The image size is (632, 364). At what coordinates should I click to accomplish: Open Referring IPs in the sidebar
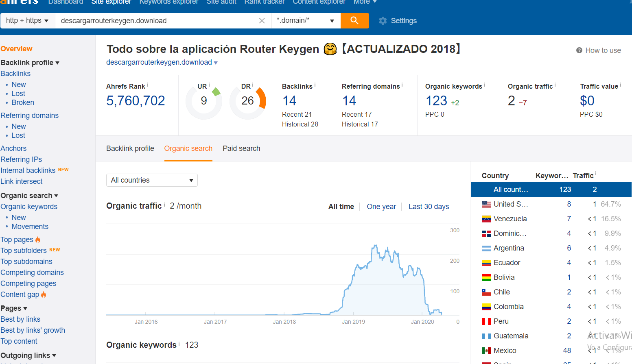pos(21,159)
